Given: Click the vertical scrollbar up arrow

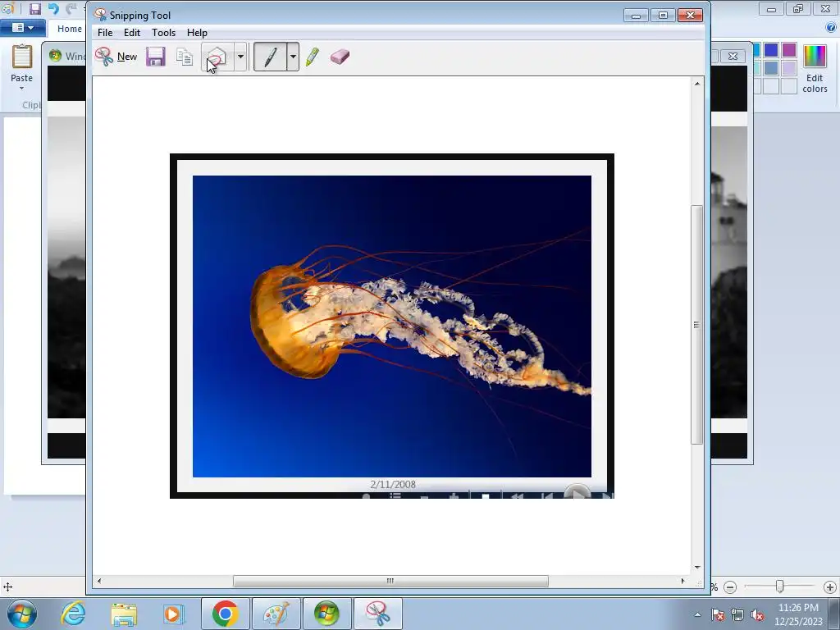Looking at the screenshot, I should point(697,84).
